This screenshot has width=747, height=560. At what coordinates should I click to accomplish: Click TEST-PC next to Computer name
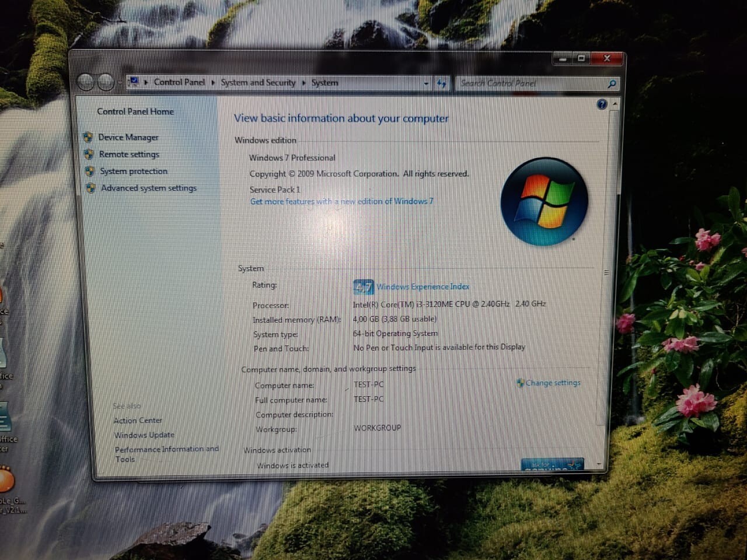pyautogui.click(x=369, y=384)
